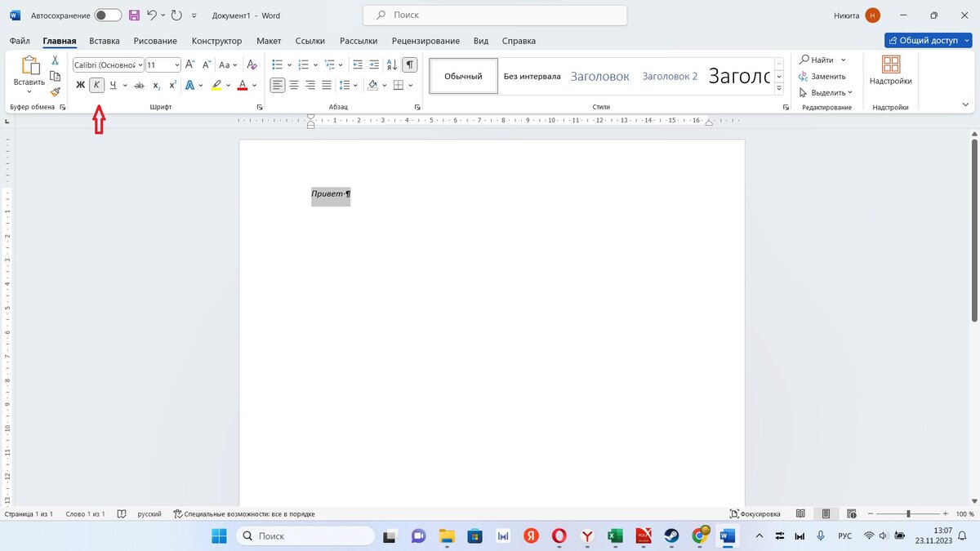This screenshot has height=551, width=980.
Task: Expand the highlight color dropdown arrow
Action: (x=229, y=85)
